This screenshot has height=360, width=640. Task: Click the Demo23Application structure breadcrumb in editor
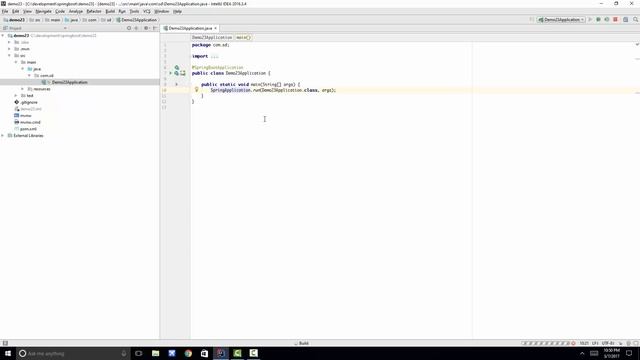[x=212, y=38]
